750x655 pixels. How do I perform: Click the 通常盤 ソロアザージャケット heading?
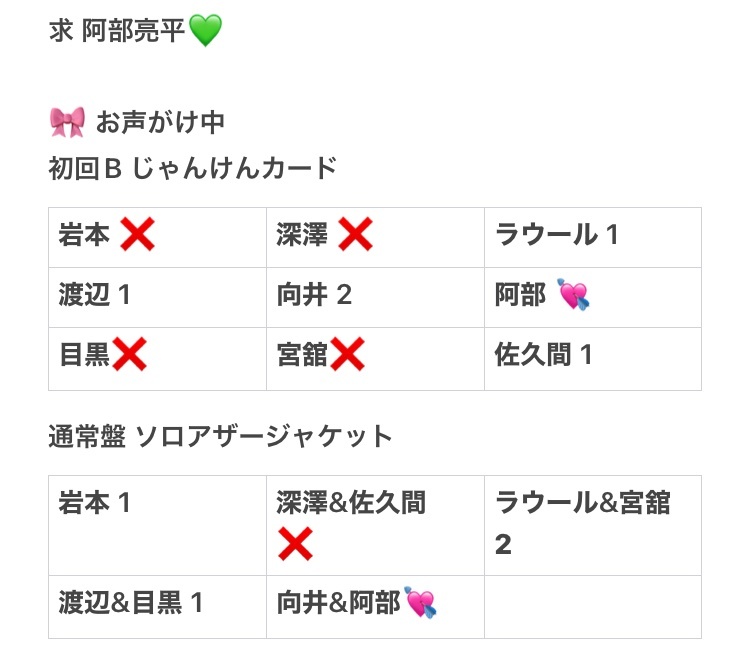click(x=221, y=436)
